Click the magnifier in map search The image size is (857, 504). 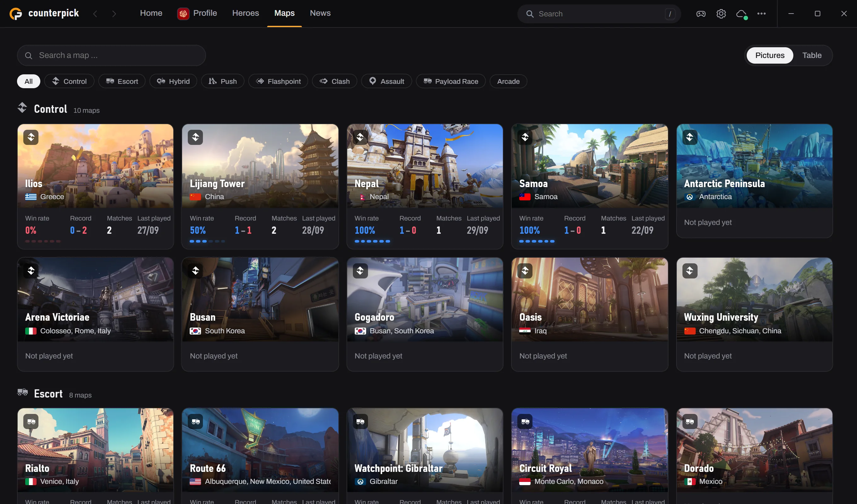(x=29, y=55)
